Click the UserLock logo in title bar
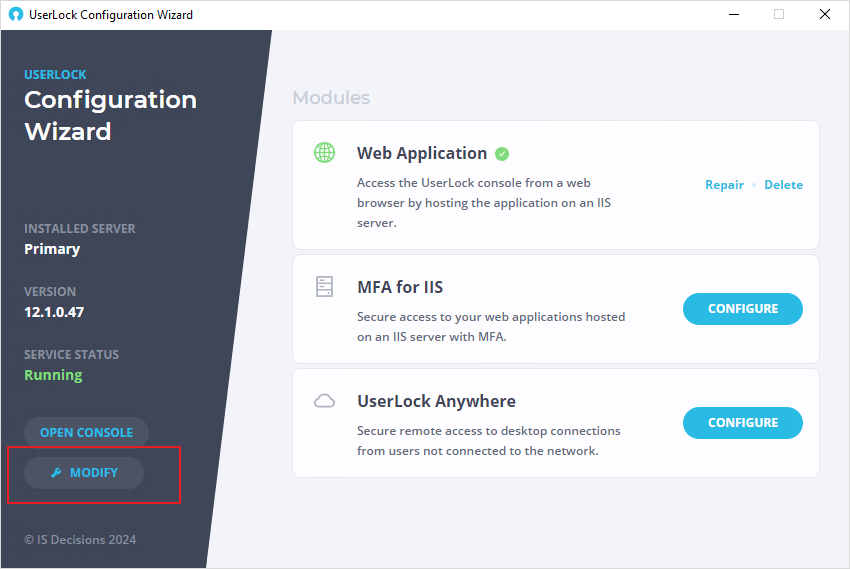Screen dimensions: 850x569 [16, 15]
